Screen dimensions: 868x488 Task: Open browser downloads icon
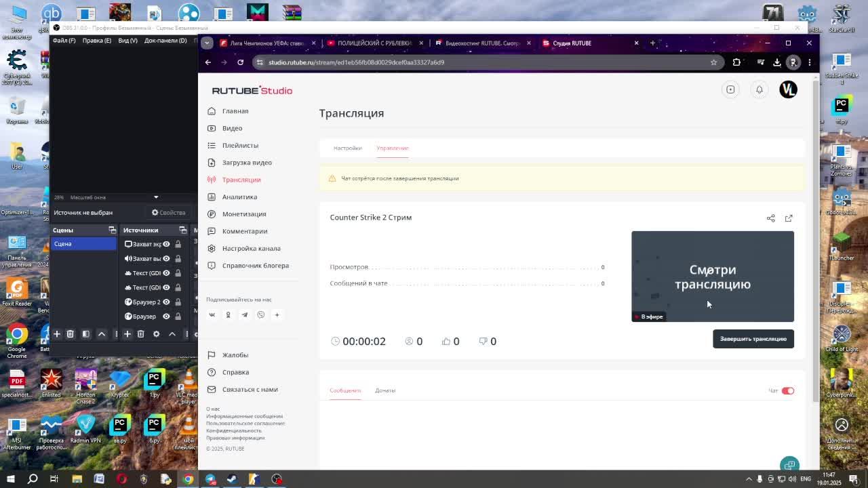coord(777,62)
